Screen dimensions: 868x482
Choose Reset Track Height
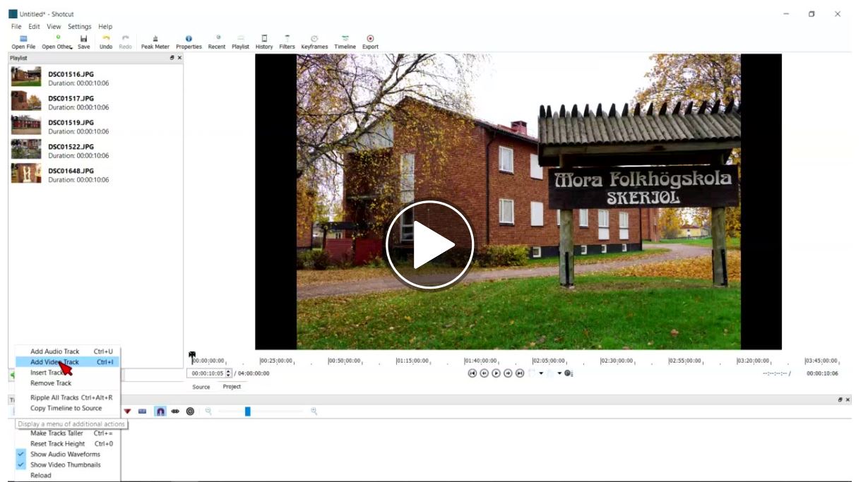(x=67, y=444)
